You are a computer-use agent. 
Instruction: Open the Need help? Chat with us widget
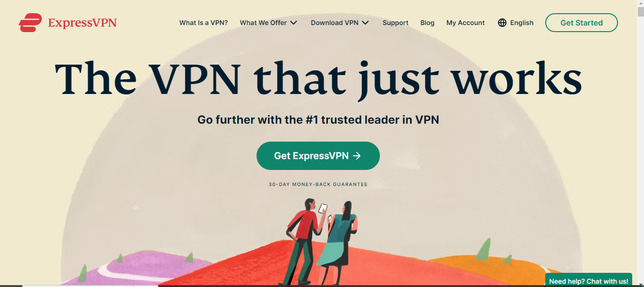click(589, 280)
